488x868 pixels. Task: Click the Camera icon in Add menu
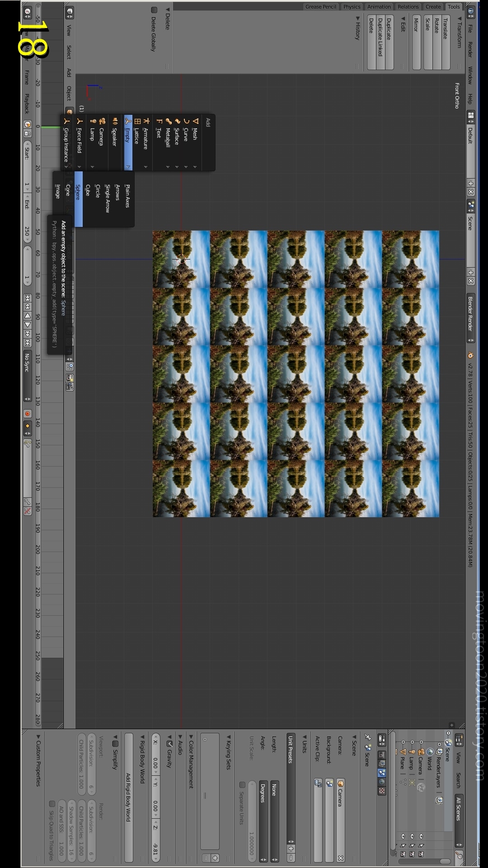[x=102, y=121]
